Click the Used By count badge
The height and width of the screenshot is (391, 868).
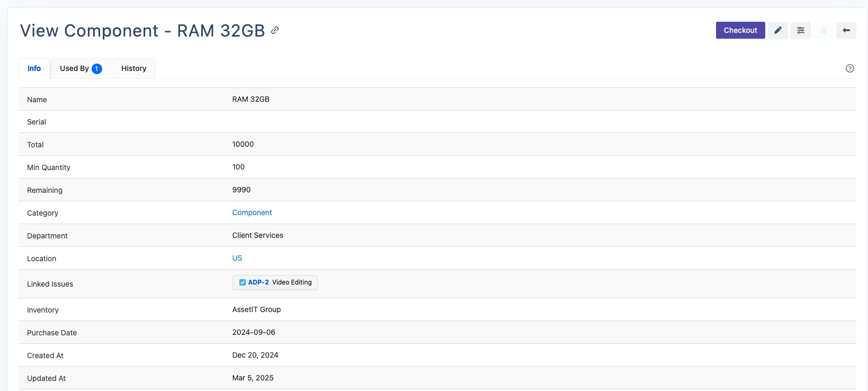pos(97,69)
